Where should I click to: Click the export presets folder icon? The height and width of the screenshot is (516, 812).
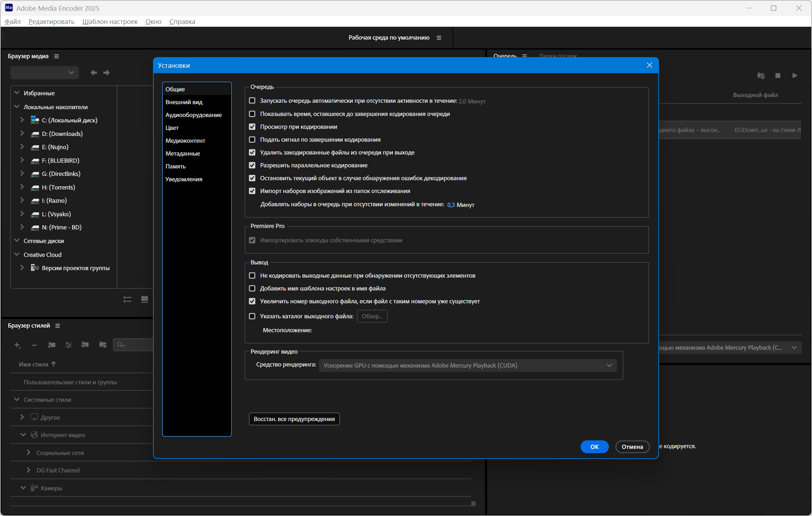[103, 345]
